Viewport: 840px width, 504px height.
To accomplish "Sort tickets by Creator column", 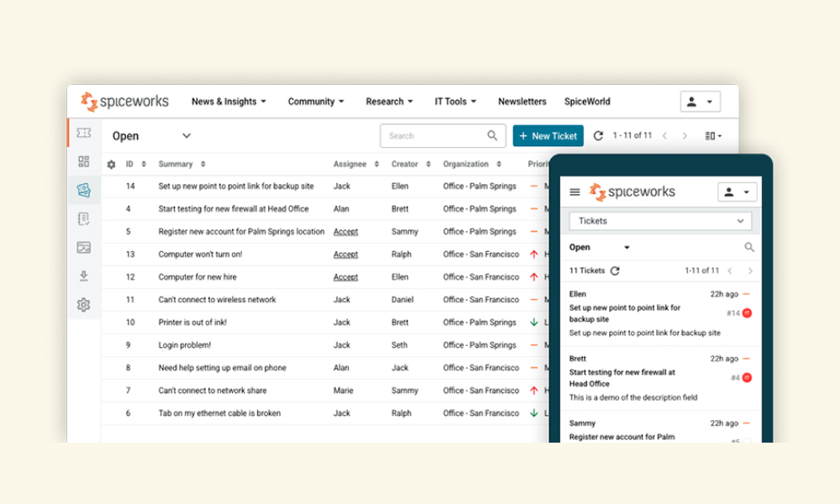I will 428,165.
